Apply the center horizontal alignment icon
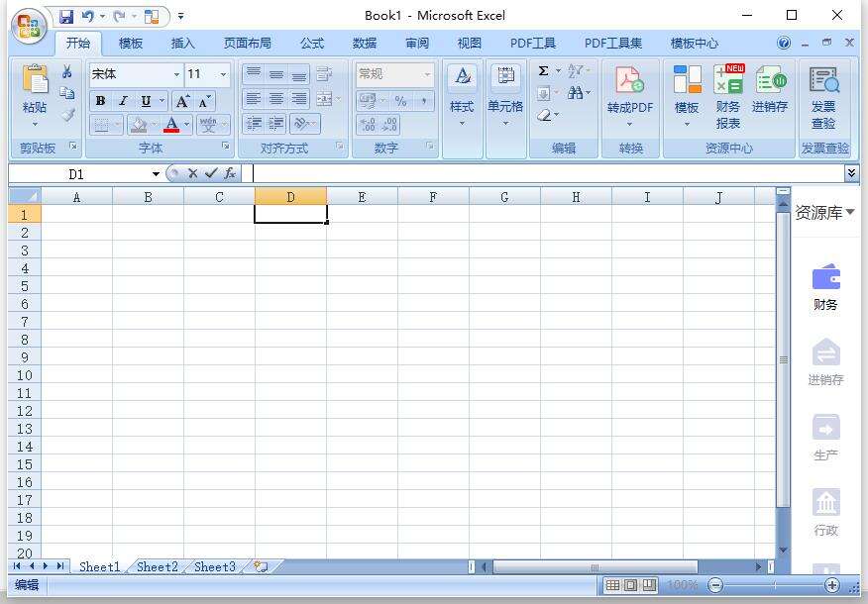The width and height of the screenshot is (868, 604). pyautogui.click(x=276, y=99)
